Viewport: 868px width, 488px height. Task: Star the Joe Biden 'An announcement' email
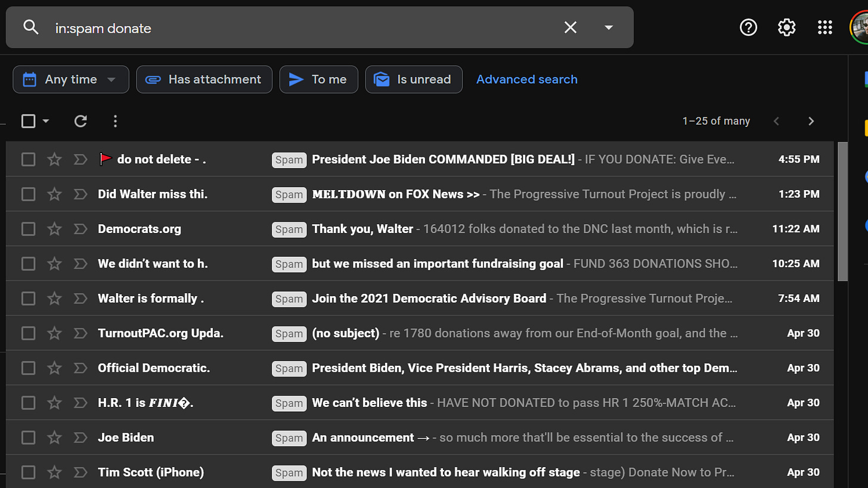54,437
